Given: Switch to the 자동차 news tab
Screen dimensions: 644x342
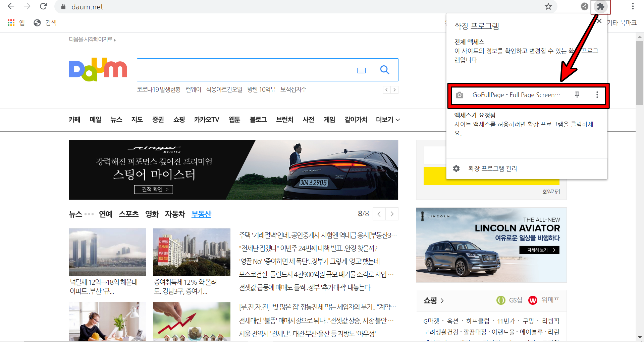Looking at the screenshot, I should pyautogui.click(x=175, y=214).
